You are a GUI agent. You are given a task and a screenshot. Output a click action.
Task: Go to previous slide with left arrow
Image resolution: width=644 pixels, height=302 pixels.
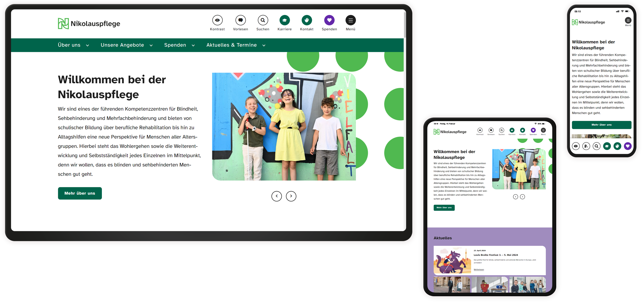point(277,196)
